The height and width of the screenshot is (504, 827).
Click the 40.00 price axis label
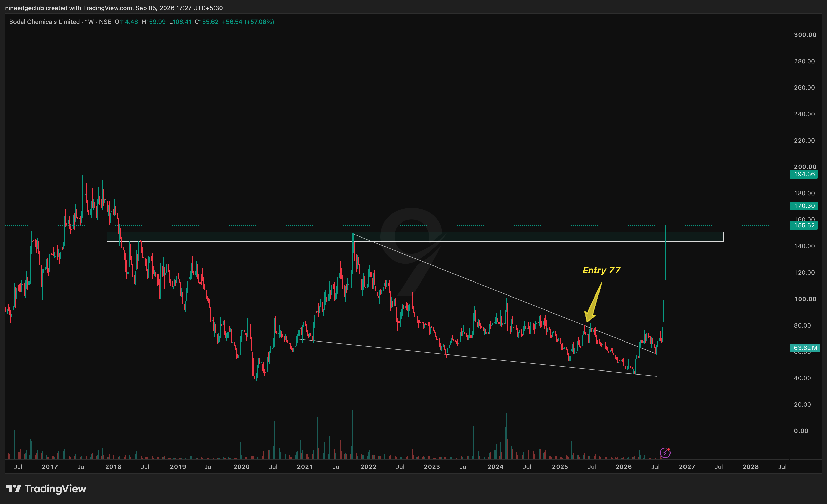click(802, 378)
